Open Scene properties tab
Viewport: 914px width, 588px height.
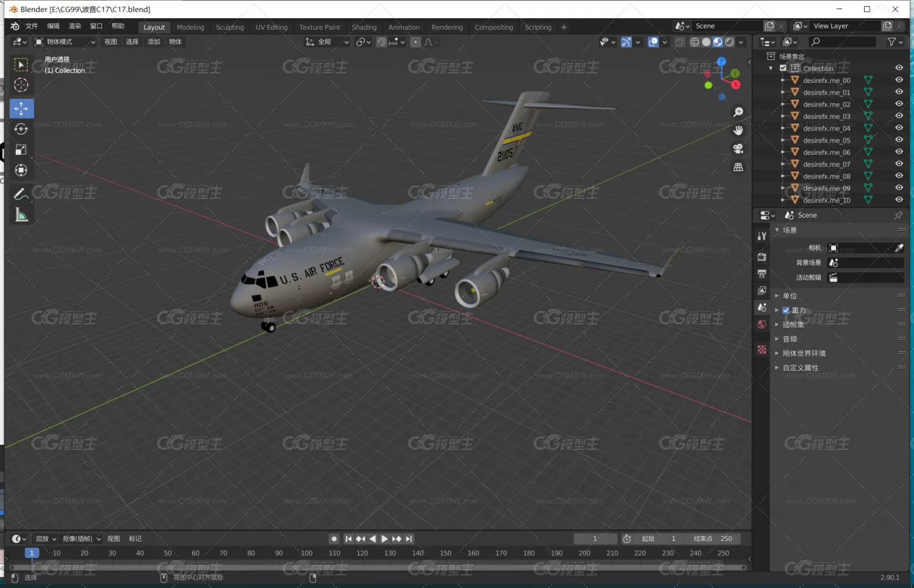click(762, 308)
